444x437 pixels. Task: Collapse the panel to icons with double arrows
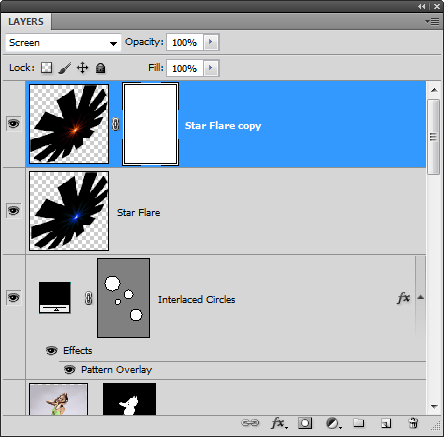pos(422,6)
